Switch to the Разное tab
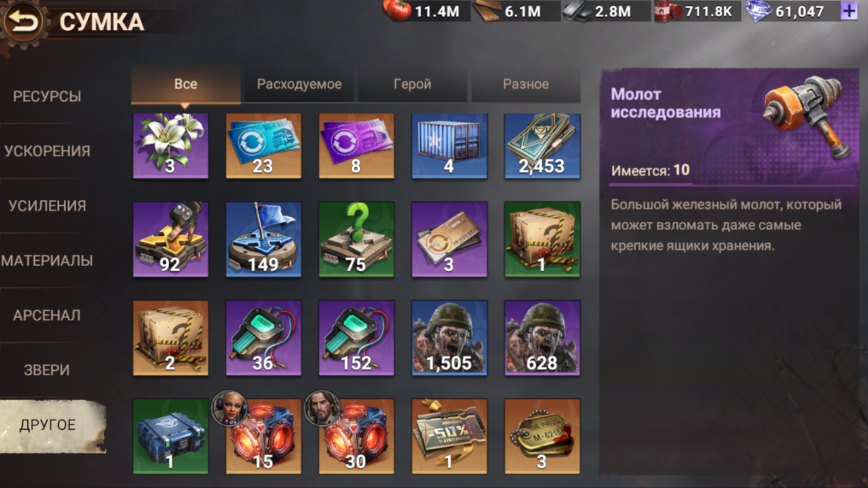 pos(526,85)
